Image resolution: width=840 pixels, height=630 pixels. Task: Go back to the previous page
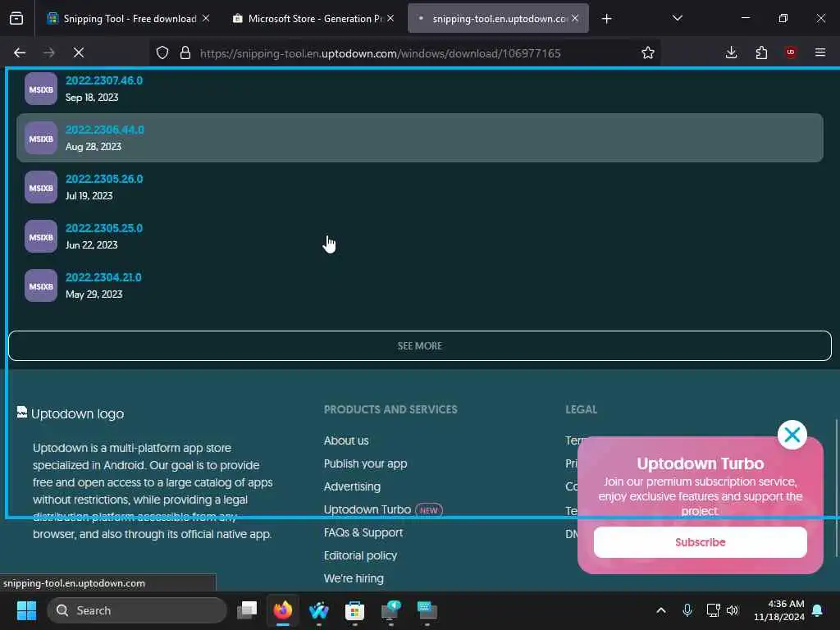coord(20,52)
